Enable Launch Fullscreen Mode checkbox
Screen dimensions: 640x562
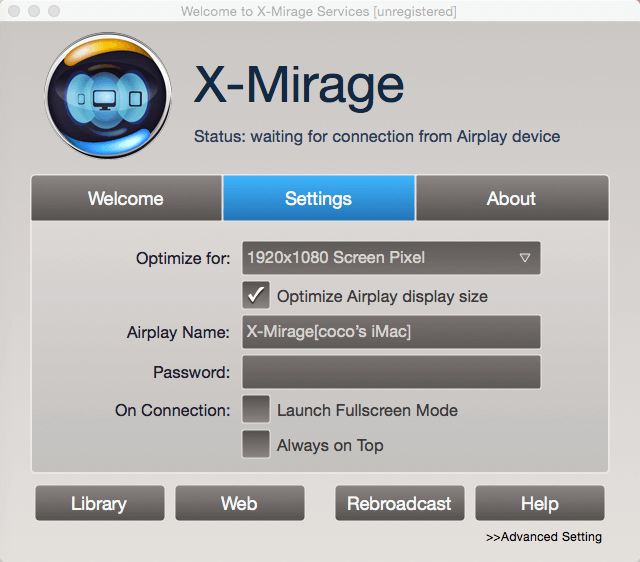[x=256, y=409]
